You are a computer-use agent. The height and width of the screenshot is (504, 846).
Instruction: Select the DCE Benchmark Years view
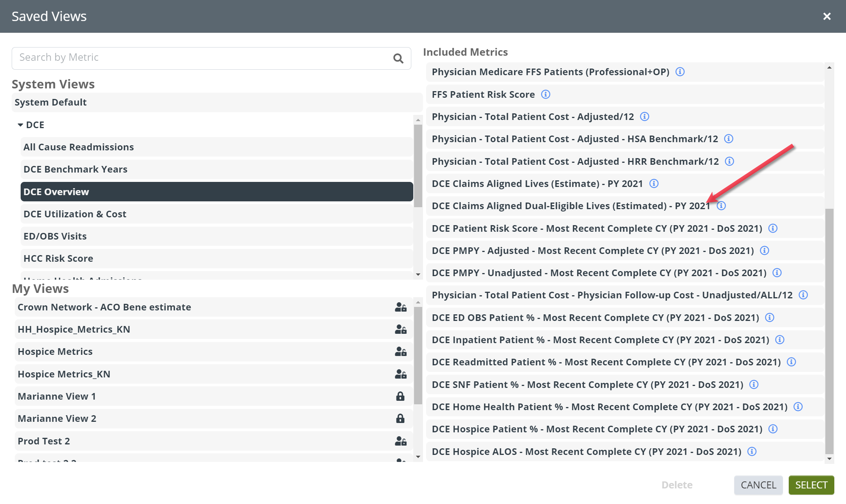tap(217, 169)
